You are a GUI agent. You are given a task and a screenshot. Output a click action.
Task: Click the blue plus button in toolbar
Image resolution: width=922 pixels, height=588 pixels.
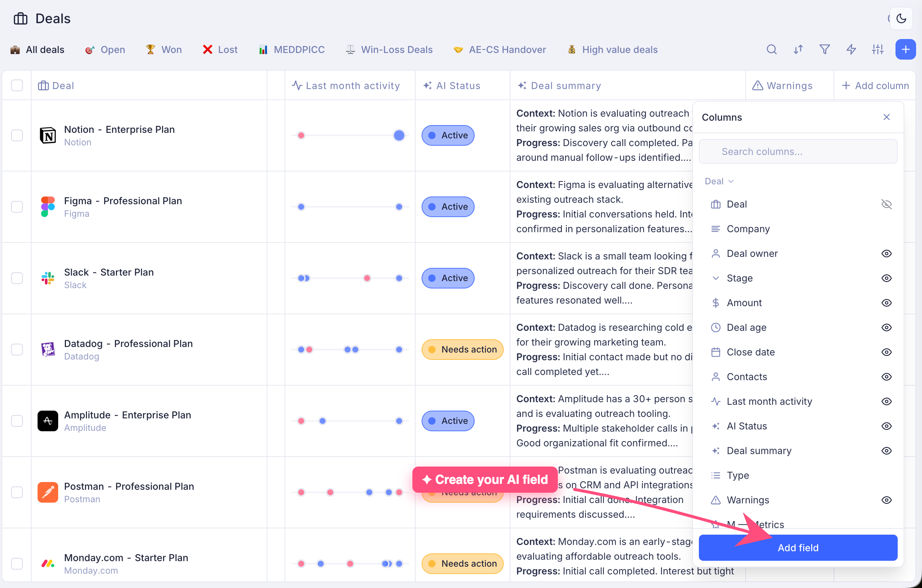(905, 49)
